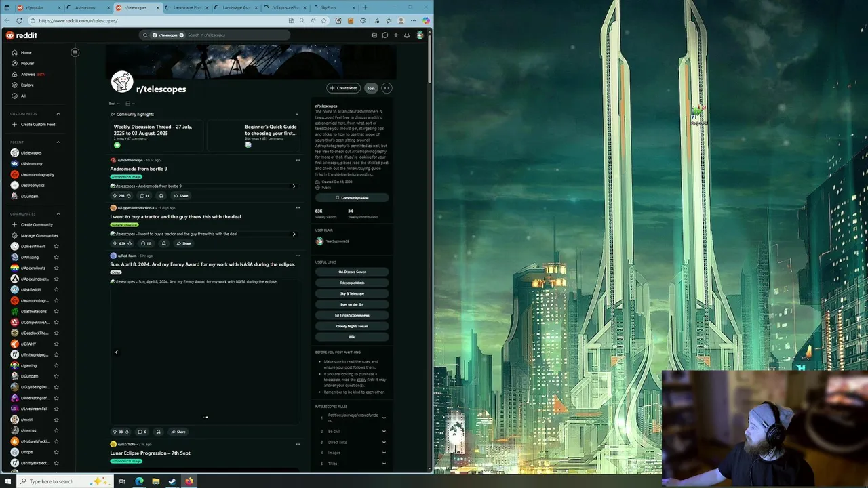Open the feed view layout dropdown

[130, 104]
